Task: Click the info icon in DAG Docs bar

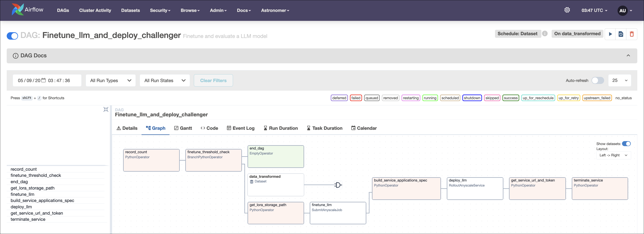Action: point(15,56)
